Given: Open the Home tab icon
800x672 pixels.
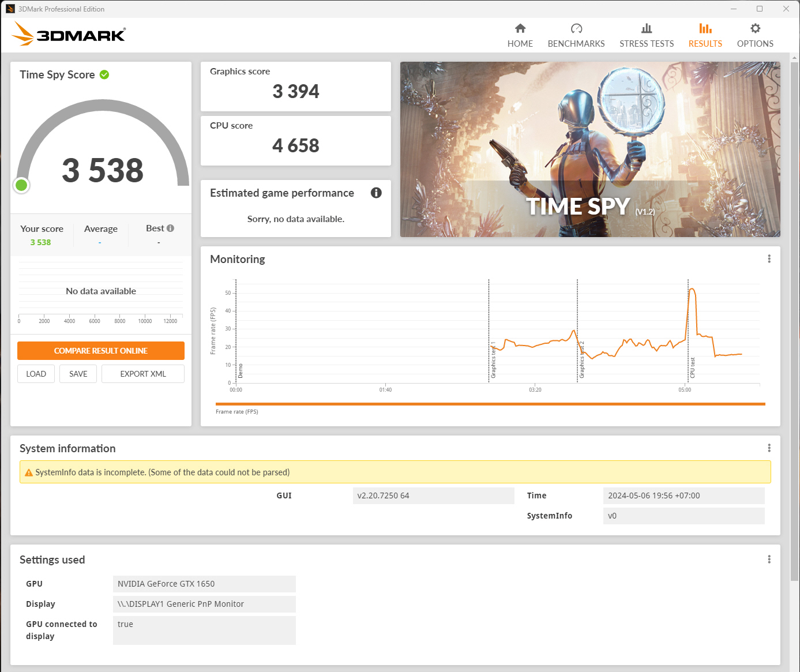Looking at the screenshot, I should (520, 28).
